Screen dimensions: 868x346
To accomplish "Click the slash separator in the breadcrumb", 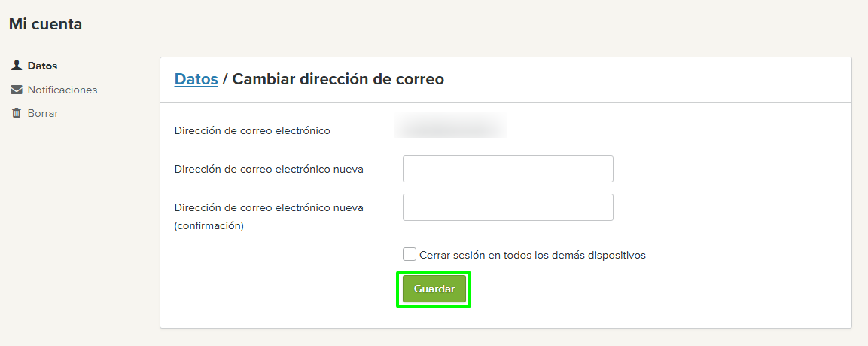I will 225,79.
